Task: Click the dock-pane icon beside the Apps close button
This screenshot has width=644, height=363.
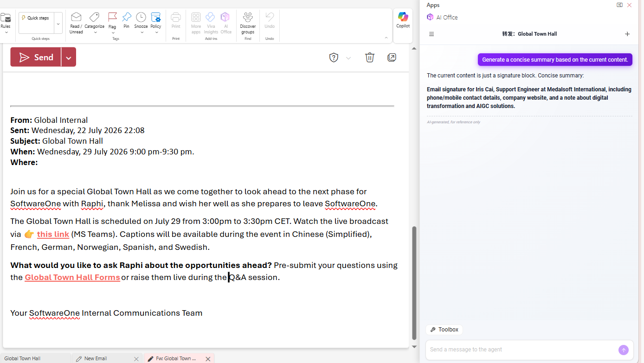Action: [x=619, y=5]
